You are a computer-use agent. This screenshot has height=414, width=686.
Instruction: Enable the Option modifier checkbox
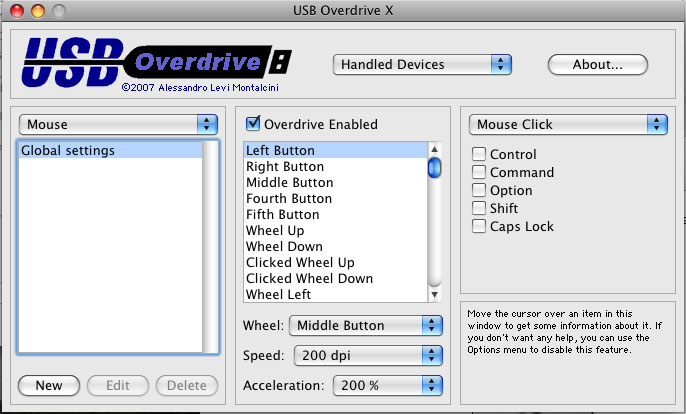click(479, 190)
